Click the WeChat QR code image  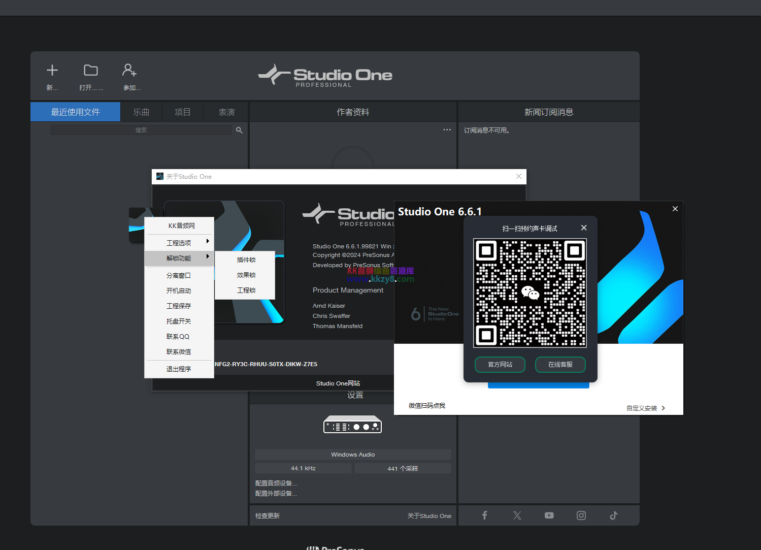(x=530, y=293)
